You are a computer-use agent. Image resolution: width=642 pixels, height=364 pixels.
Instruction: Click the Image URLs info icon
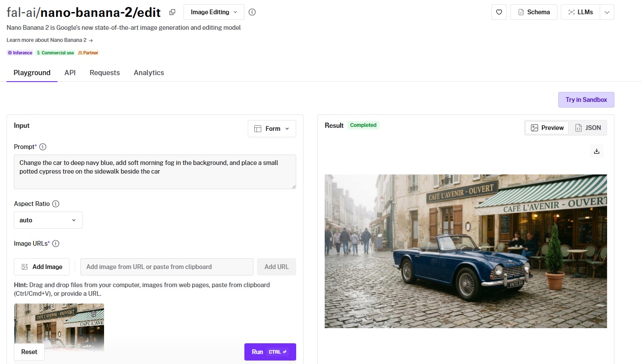56,244
